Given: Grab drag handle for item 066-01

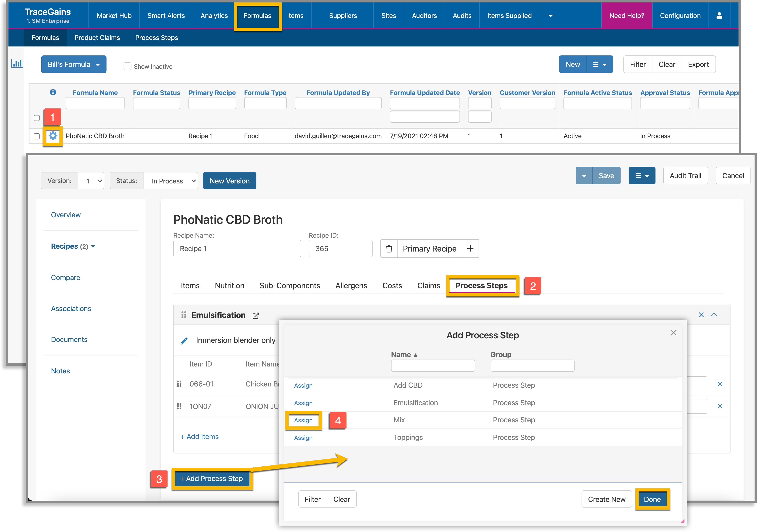Looking at the screenshot, I should [x=179, y=384].
